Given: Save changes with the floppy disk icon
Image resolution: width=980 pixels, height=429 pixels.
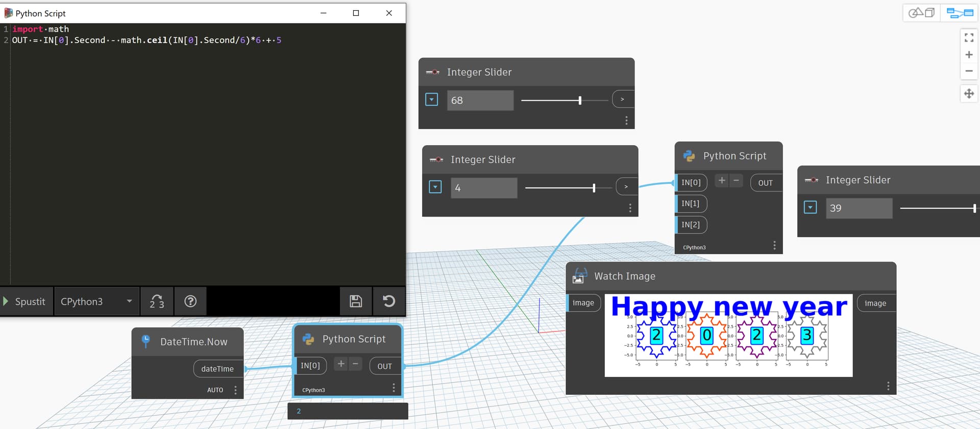Looking at the screenshot, I should pyautogui.click(x=356, y=301).
